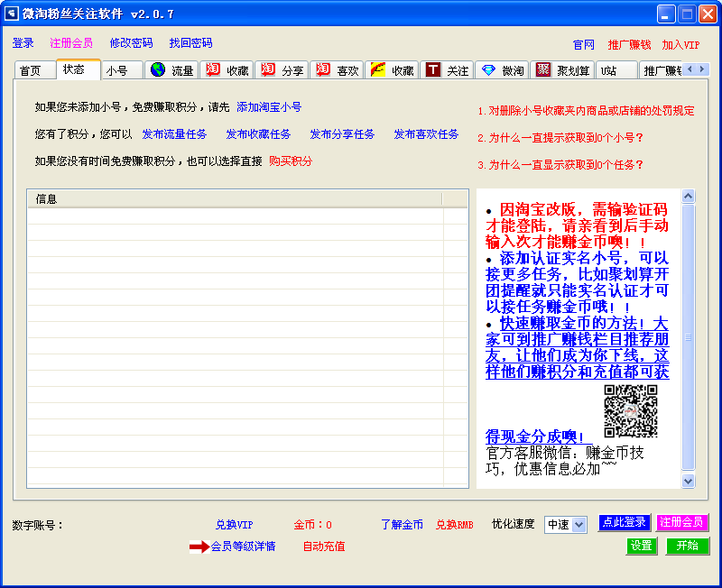Click the tab strip's right scroll arrow
Screen dimensions: 722x588
701,69
